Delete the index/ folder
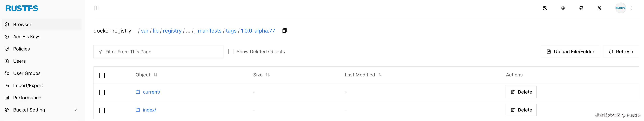Viewport: 644px width, 121px height. (x=521, y=110)
